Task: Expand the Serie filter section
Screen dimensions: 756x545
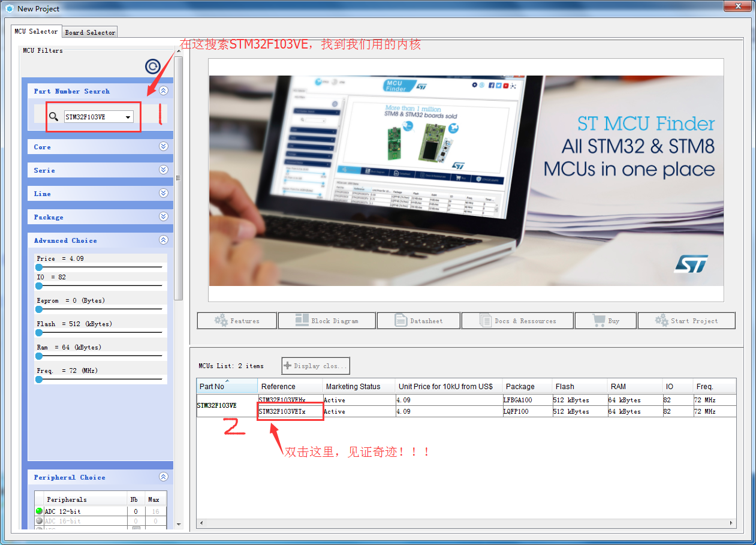Action: click(164, 170)
